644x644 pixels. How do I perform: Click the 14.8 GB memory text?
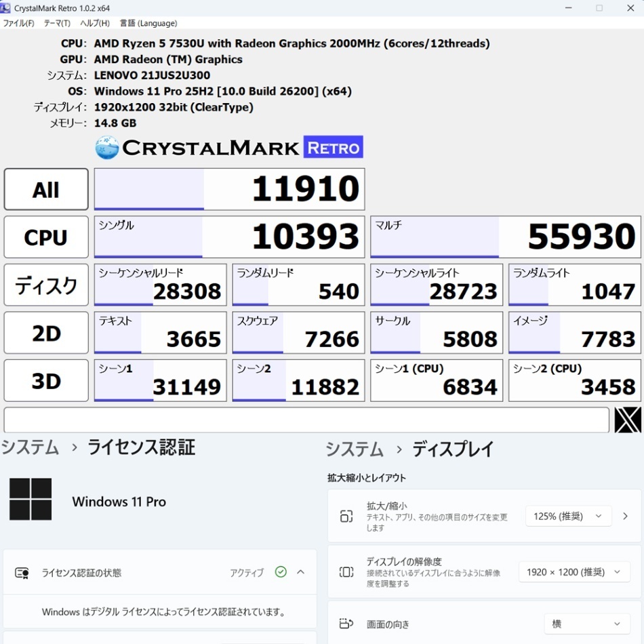(115, 123)
